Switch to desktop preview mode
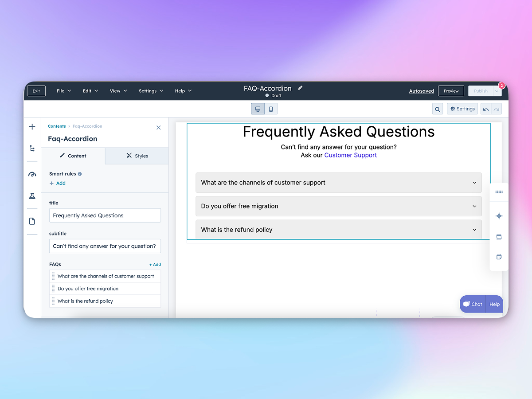 point(258,109)
